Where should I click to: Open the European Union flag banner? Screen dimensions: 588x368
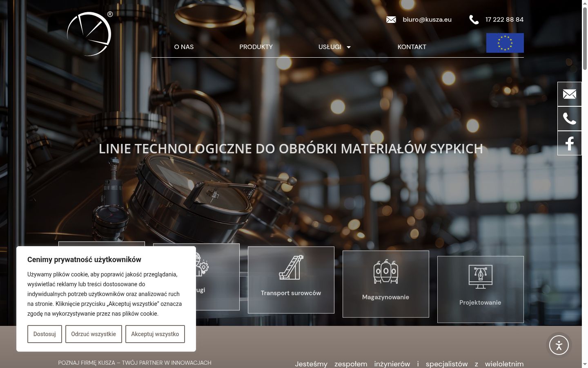[x=505, y=43]
